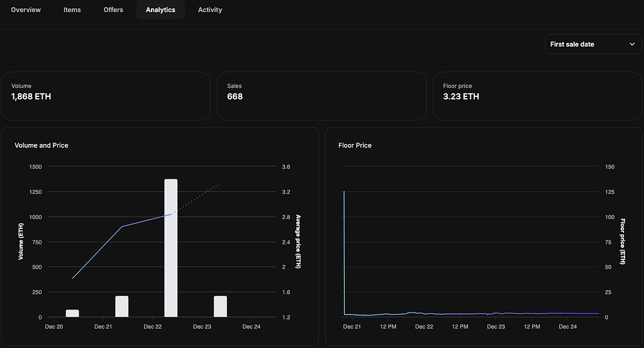The image size is (644, 348).
Task: Select the Analytics tab
Action: (160, 10)
